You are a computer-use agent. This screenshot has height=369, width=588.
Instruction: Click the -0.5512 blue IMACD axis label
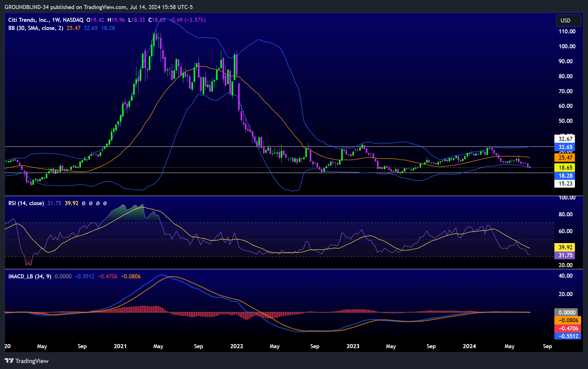[x=568, y=336]
